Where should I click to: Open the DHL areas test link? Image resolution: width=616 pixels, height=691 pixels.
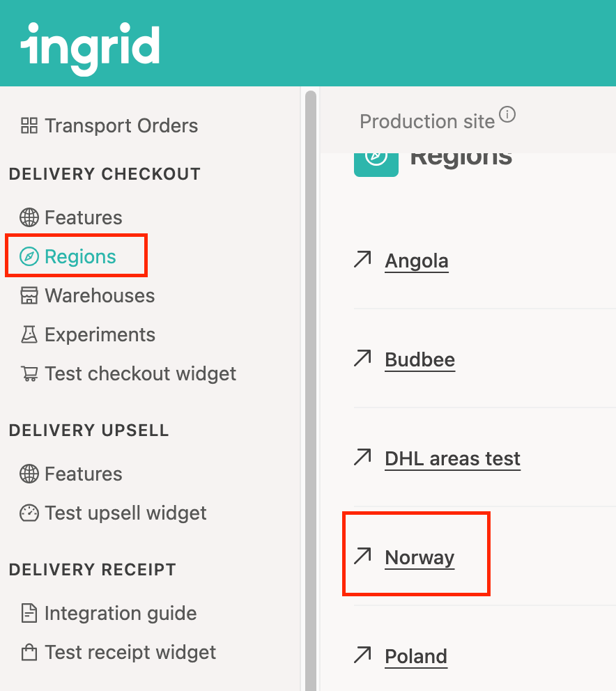[x=452, y=459]
